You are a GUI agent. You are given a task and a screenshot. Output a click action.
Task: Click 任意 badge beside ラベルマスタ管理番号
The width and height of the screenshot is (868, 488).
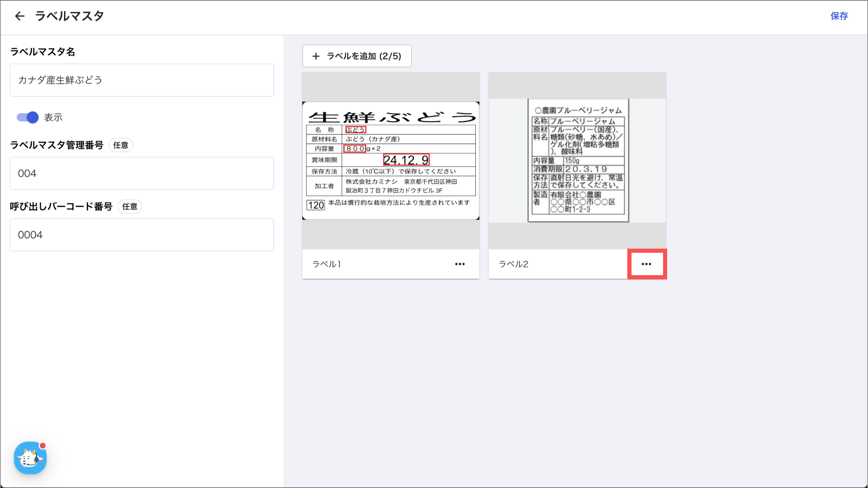pos(121,145)
